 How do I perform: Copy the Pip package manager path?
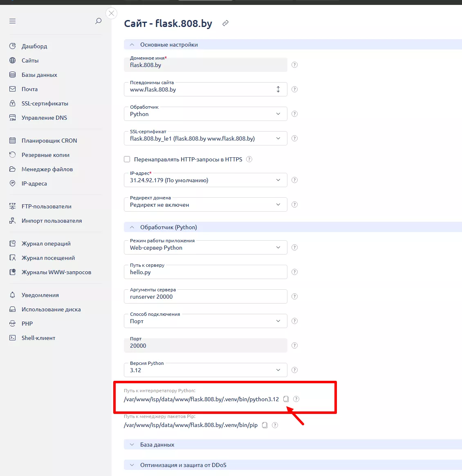pyautogui.click(x=265, y=425)
